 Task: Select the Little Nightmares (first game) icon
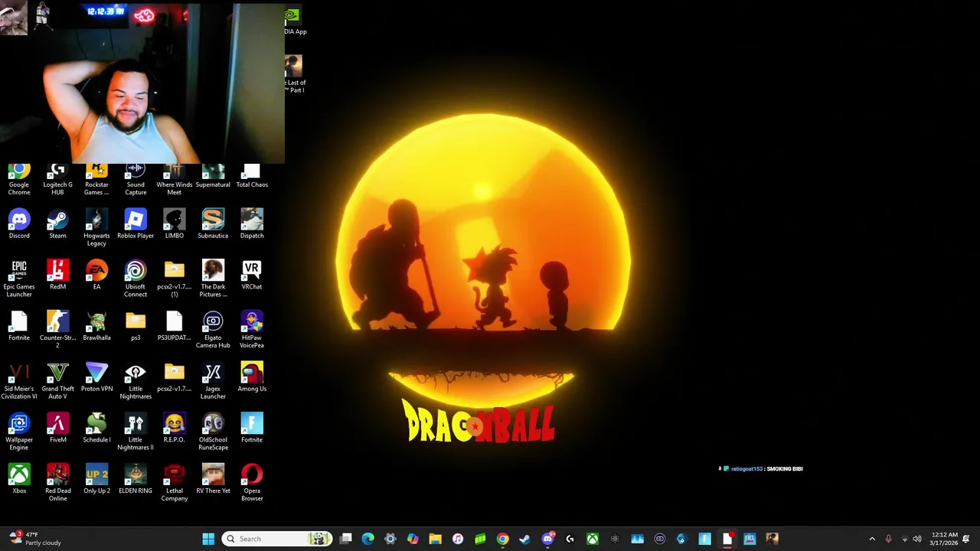tap(136, 381)
